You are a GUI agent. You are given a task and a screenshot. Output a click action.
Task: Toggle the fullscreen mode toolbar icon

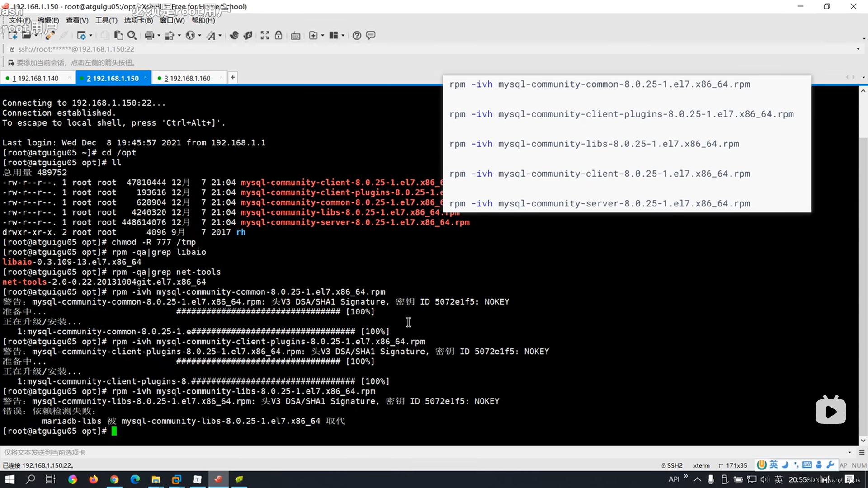(x=265, y=35)
